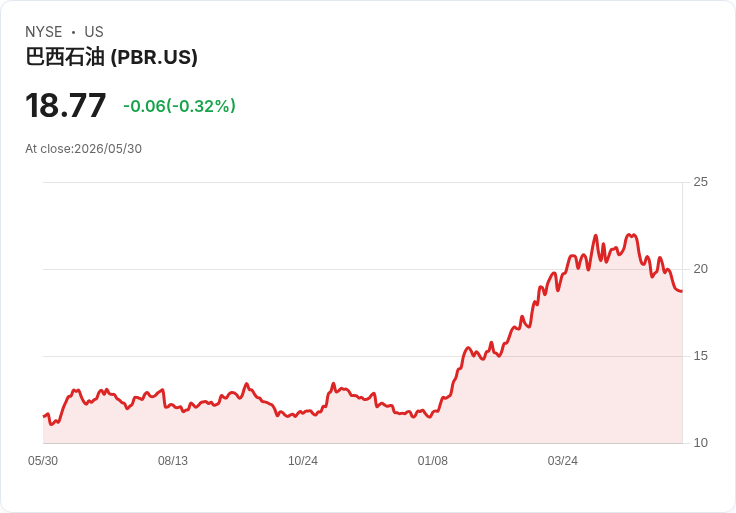
Task: Click the start point of the red price line
Action: (44, 416)
